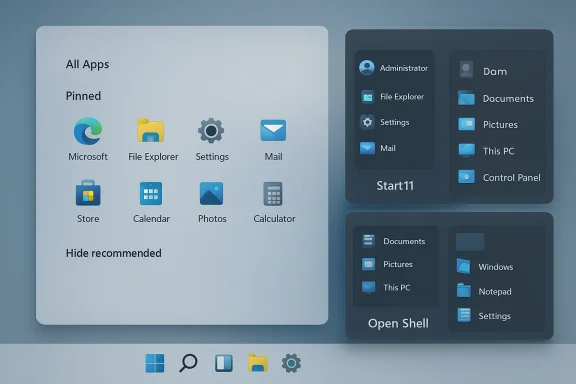Launch the Calendar app icon
Screen dimensions: 576x384
tap(151, 193)
